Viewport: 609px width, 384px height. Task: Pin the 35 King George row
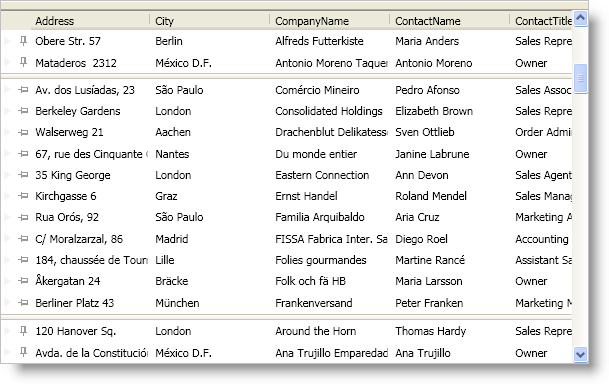tap(23, 175)
